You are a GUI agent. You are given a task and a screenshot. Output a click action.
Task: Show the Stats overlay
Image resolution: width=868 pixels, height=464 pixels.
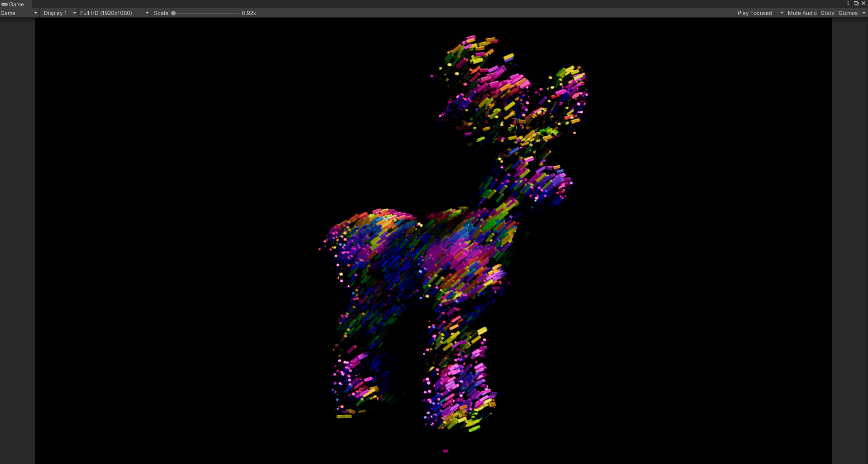827,13
